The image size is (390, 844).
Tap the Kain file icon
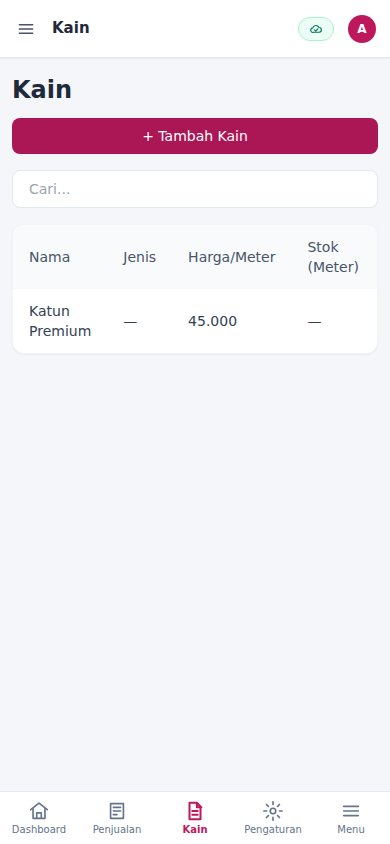(x=195, y=811)
